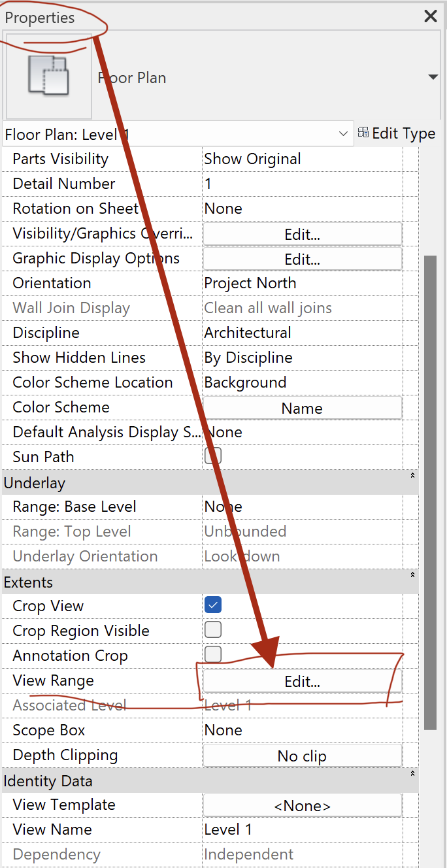The image size is (447, 868).
Task: Enable the Sun Path checkbox
Action: pos(213,456)
